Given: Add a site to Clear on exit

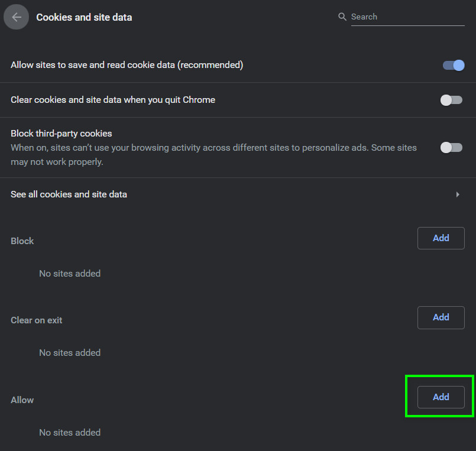Looking at the screenshot, I should point(441,317).
